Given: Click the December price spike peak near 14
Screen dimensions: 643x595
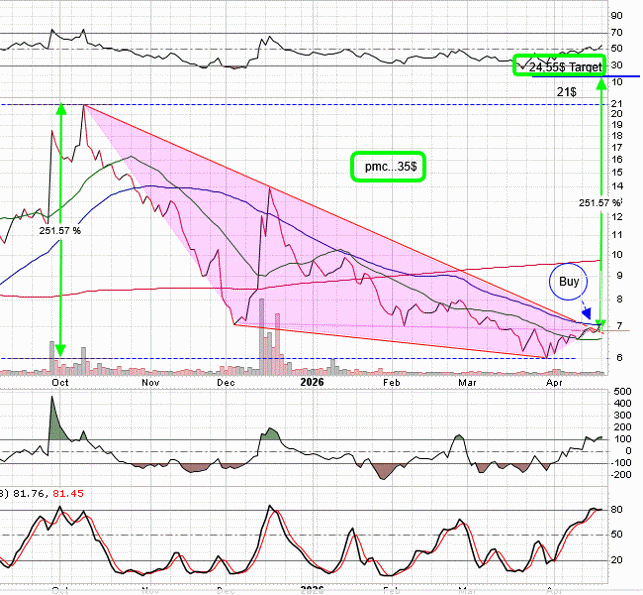Looking at the screenshot, I should pos(267,187).
